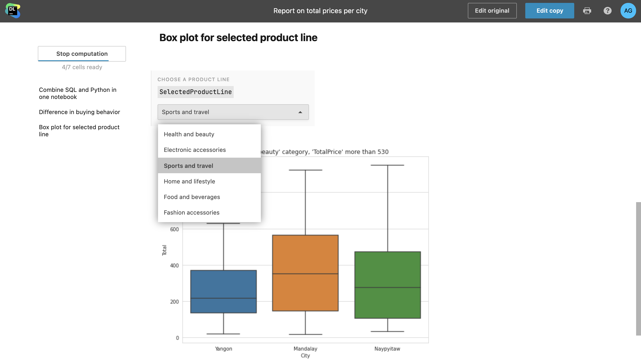
Task: Click the print report icon
Action: 587,11
